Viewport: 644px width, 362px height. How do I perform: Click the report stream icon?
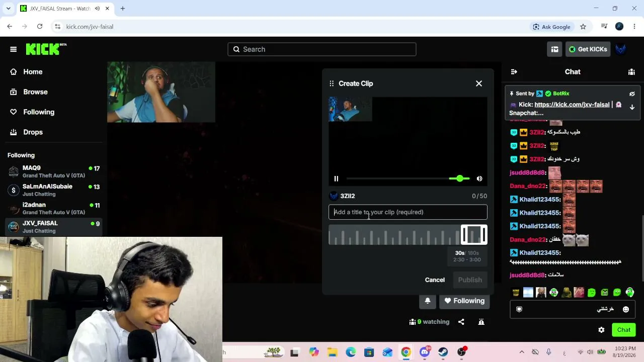pyautogui.click(x=481, y=322)
